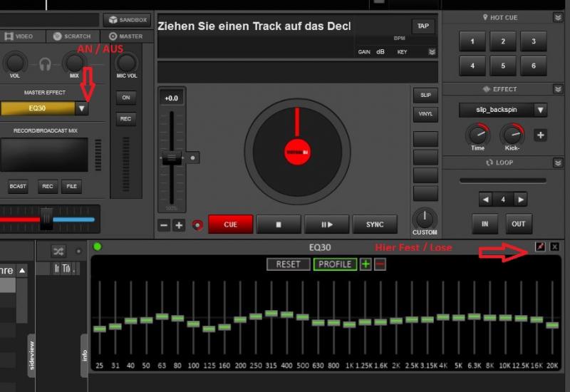Toggle the microphone ON button
The height and width of the screenshot is (392, 570).
126,98
